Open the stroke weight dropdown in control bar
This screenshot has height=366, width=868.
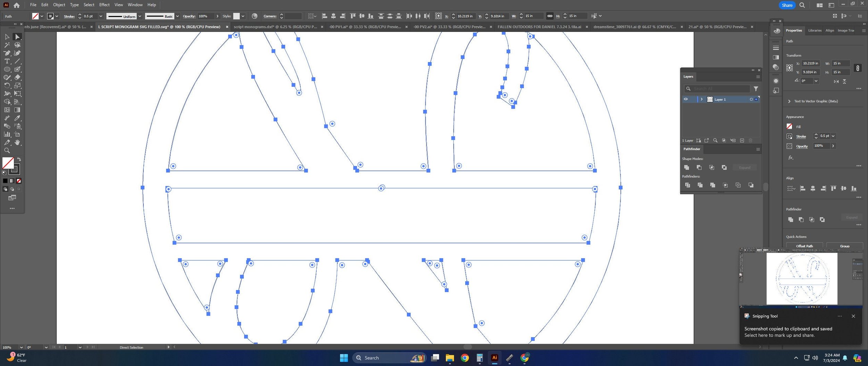click(x=101, y=16)
